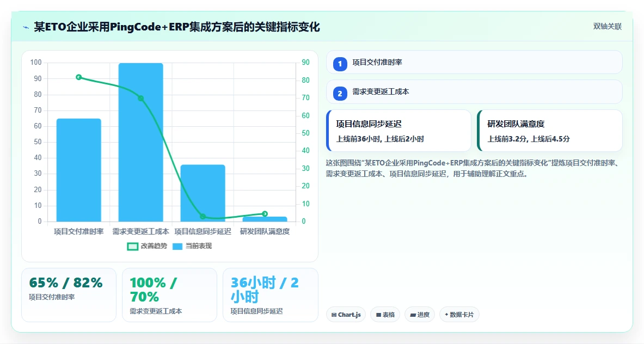644x344 pixels.
Task: Toggle the 改善趋势 legend item
Action: tap(147, 247)
